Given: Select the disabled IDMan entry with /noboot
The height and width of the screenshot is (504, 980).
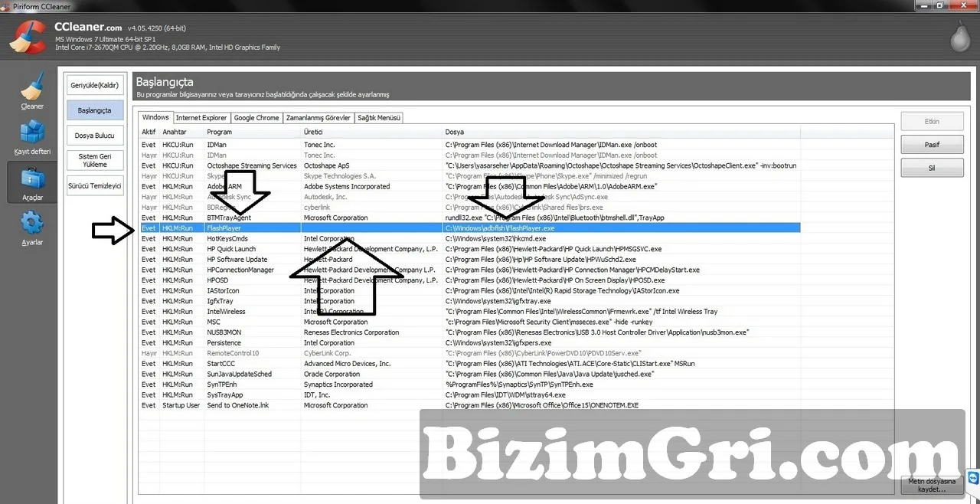Looking at the screenshot, I should pyautogui.click(x=469, y=155).
